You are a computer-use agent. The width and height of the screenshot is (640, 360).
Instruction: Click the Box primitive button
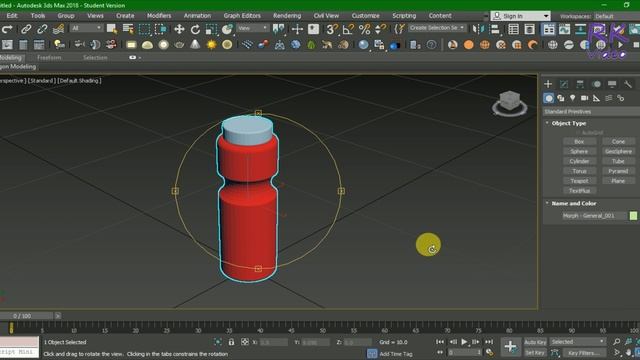(579, 141)
